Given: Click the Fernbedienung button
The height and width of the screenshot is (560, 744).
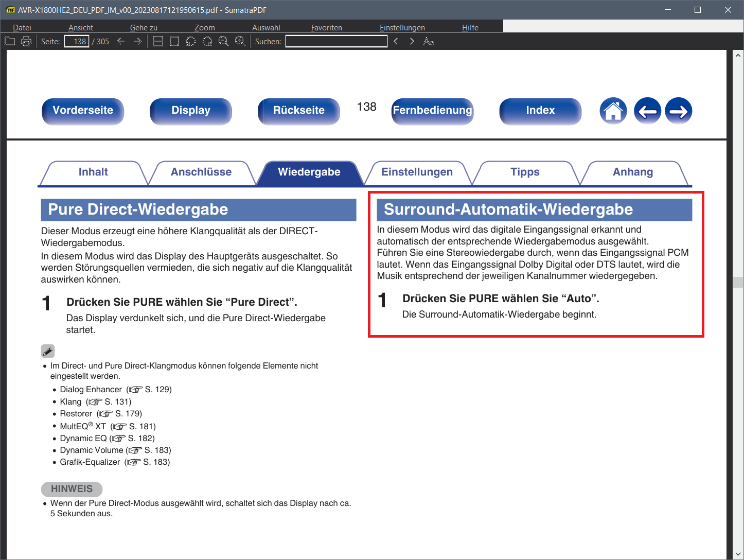Looking at the screenshot, I should [x=433, y=111].
